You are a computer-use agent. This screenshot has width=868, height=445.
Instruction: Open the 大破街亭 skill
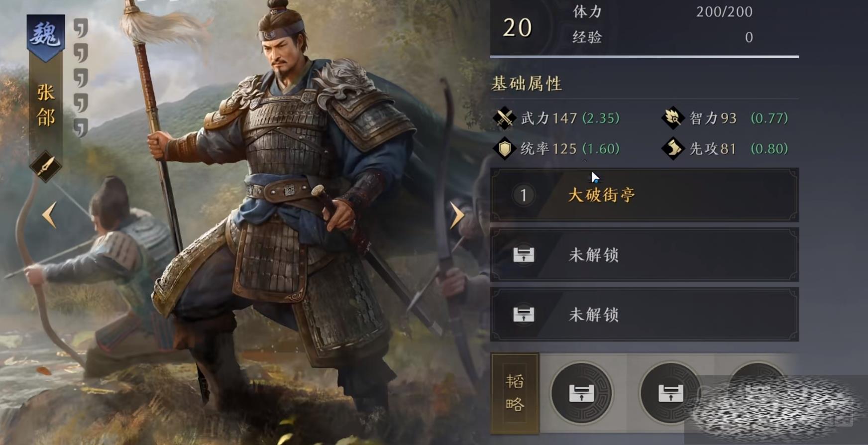(x=645, y=195)
